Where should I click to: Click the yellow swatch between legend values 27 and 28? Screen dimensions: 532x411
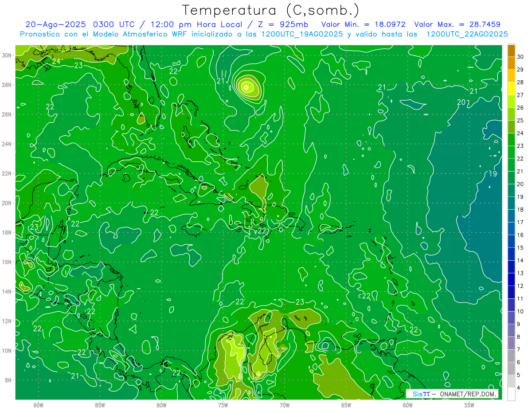pos(511,89)
